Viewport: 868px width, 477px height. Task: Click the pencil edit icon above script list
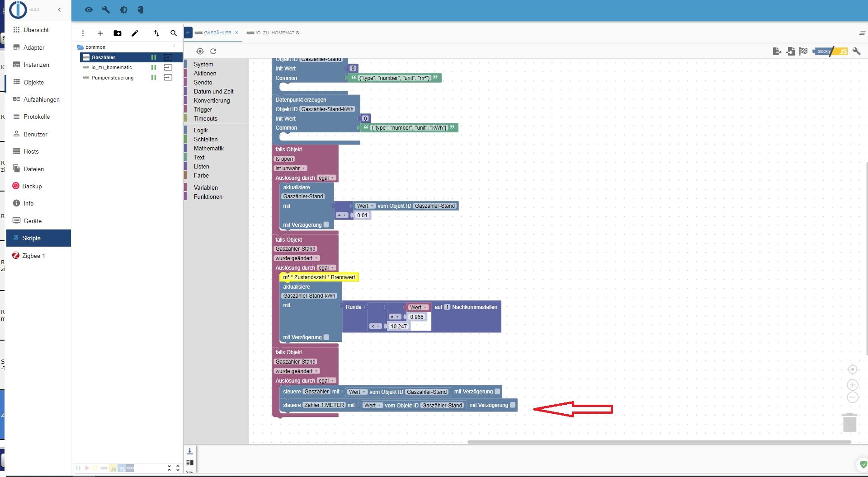pyautogui.click(x=135, y=33)
